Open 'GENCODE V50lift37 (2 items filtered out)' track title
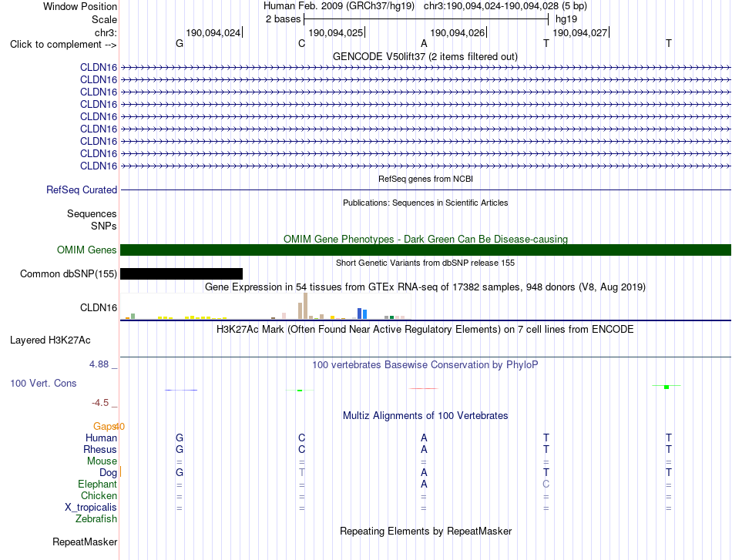The height and width of the screenshot is (560, 732). pyautogui.click(x=425, y=56)
